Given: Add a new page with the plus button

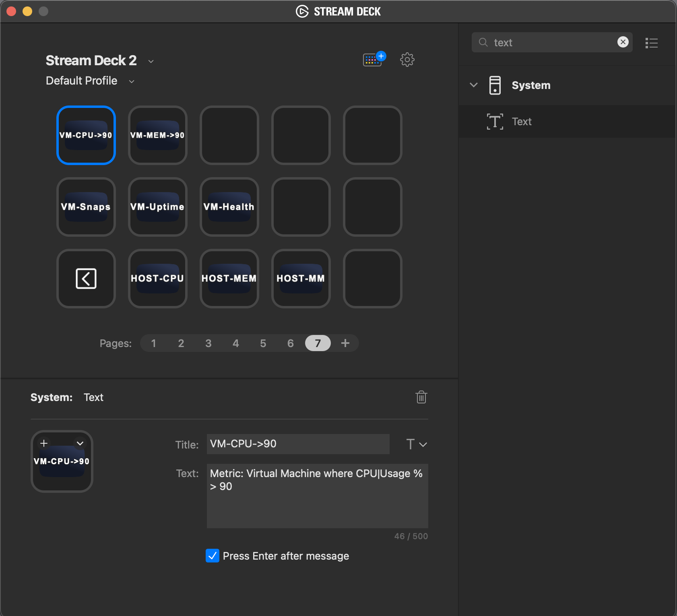Looking at the screenshot, I should (345, 343).
